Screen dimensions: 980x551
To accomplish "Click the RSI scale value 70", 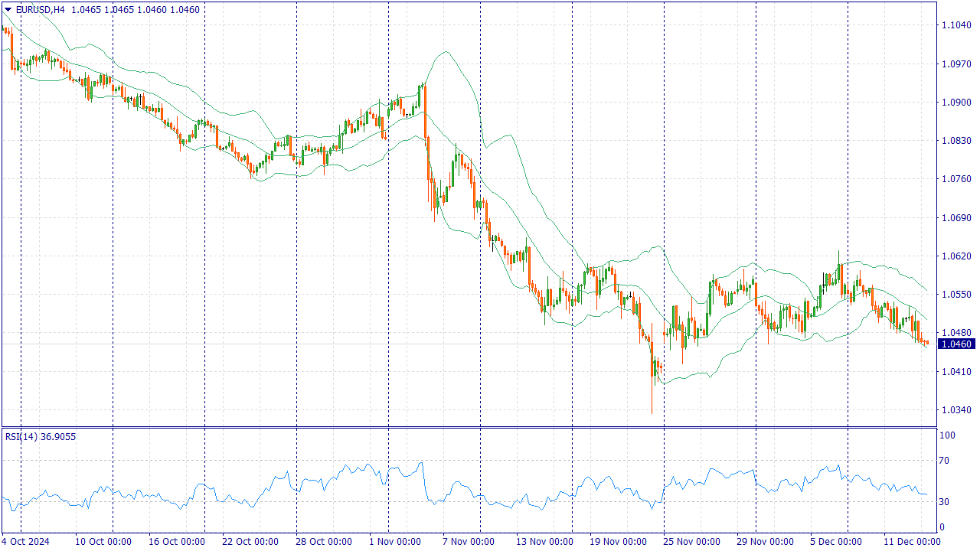I will (x=946, y=461).
